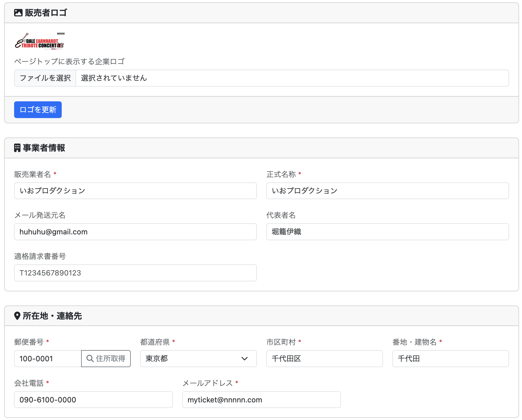Click the 所在地・連絡先 section heading

(x=52, y=316)
